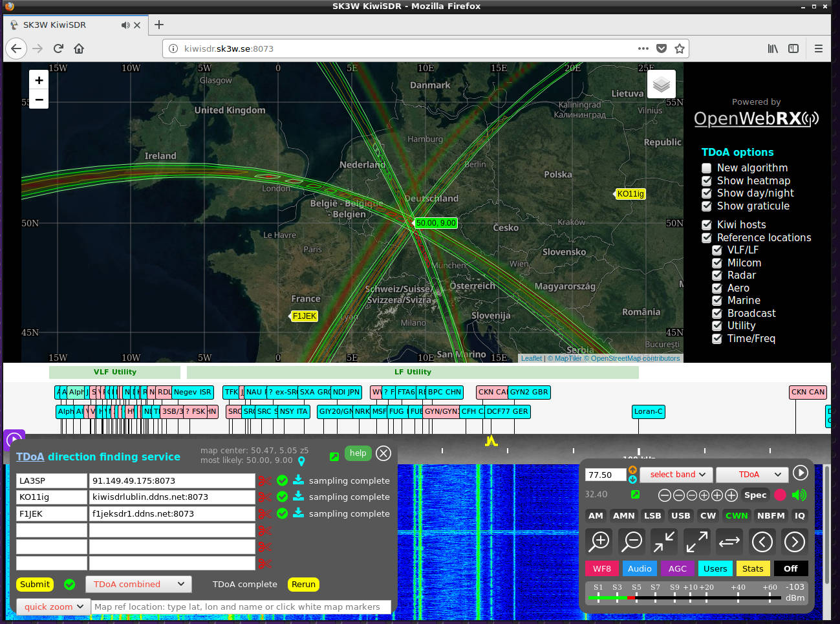Zoom in the waterfall with the magnifier
The height and width of the screenshot is (624, 840).
[599, 541]
